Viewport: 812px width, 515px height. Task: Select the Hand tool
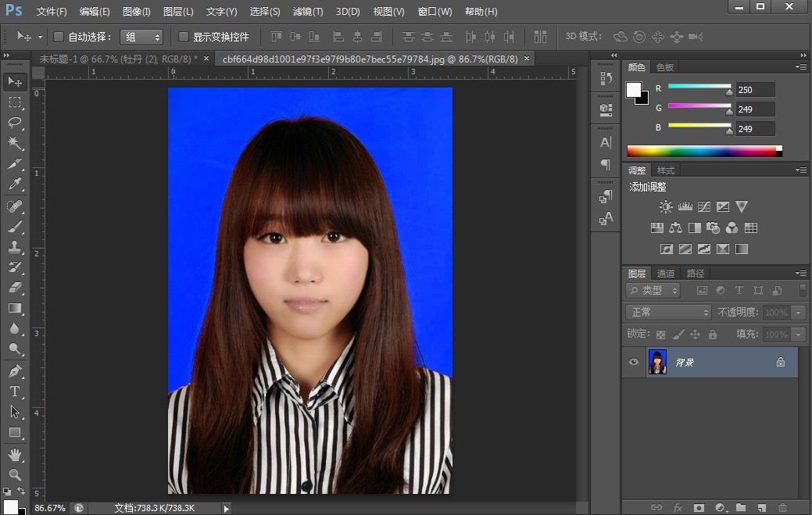coord(15,454)
